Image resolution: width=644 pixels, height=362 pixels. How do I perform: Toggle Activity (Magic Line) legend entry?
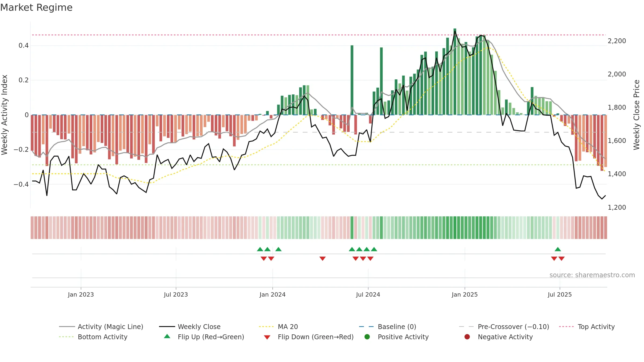(x=101, y=327)
